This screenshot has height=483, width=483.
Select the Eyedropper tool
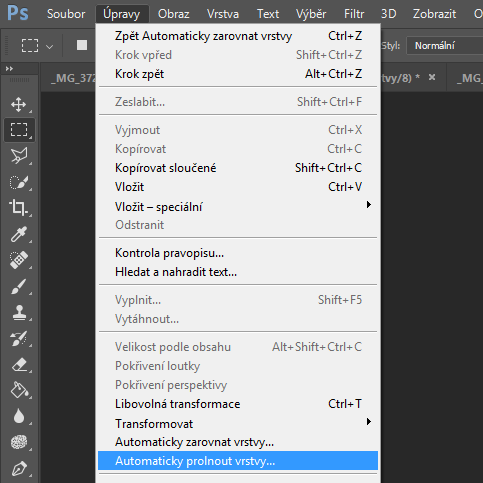19,234
